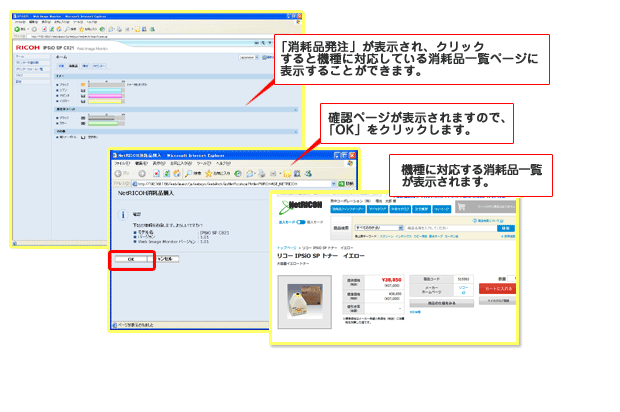This screenshot has width=620, height=412.
Task: Toggle the mode switch under the NetRICOH logo
Action: point(301,222)
